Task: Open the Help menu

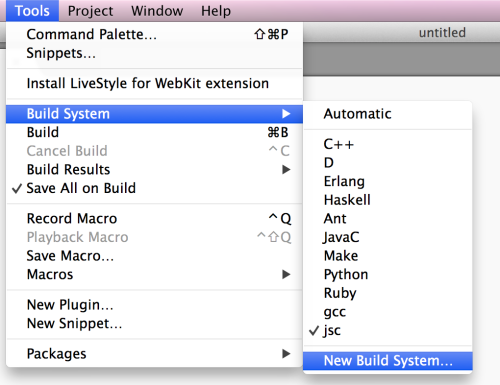Action: tap(216, 11)
